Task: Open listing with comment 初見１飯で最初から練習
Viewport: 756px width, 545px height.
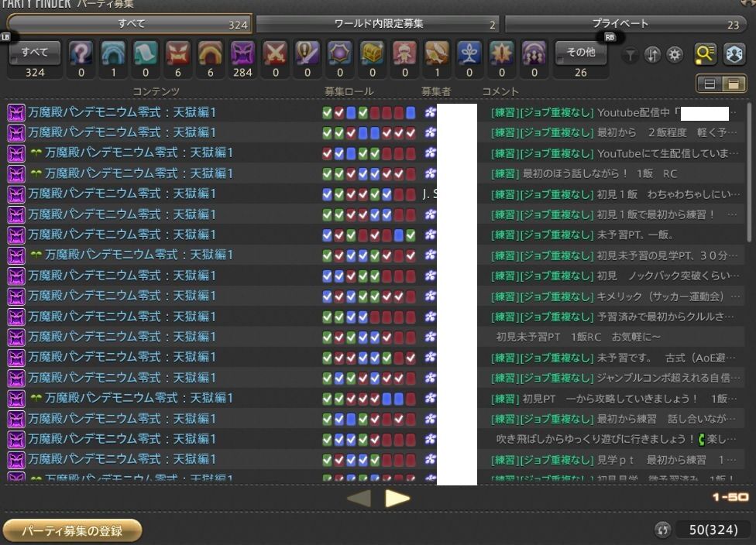Action: (374, 214)
